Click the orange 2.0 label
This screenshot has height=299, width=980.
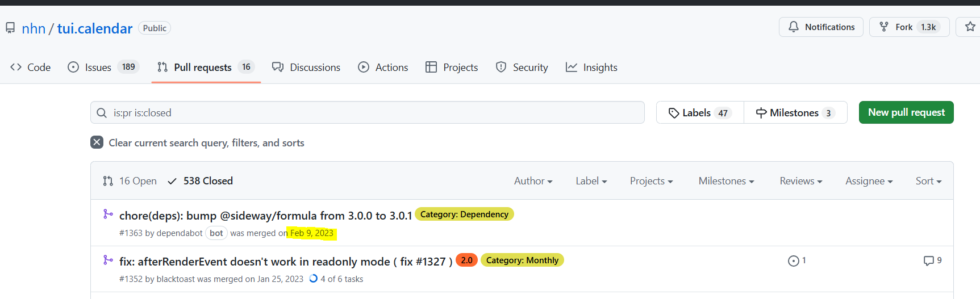[466, 260]
